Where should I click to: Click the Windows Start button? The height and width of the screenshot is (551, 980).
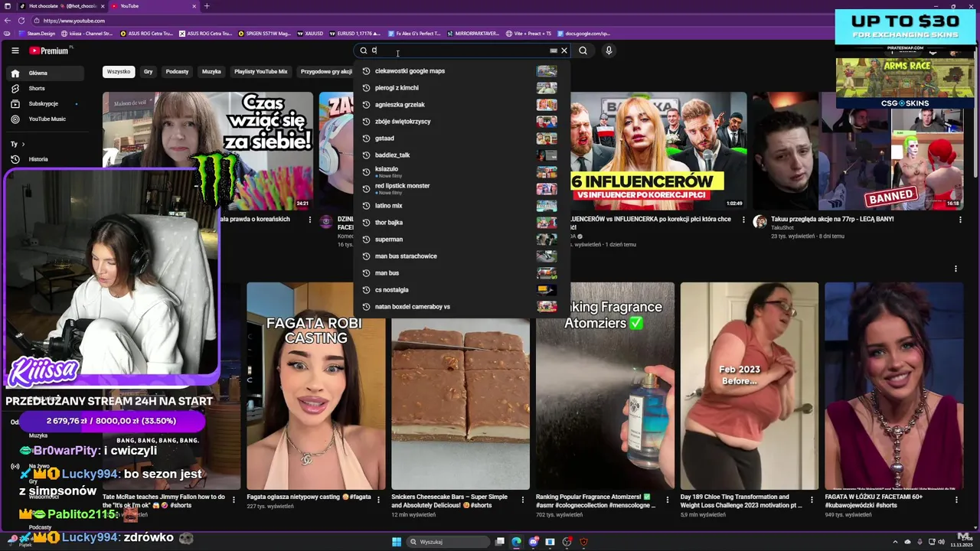[x=397, y=542]
